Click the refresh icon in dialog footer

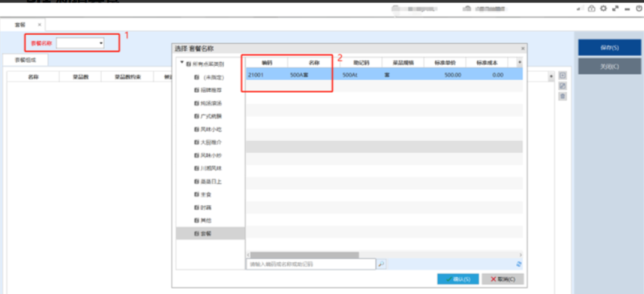(519, 264)
